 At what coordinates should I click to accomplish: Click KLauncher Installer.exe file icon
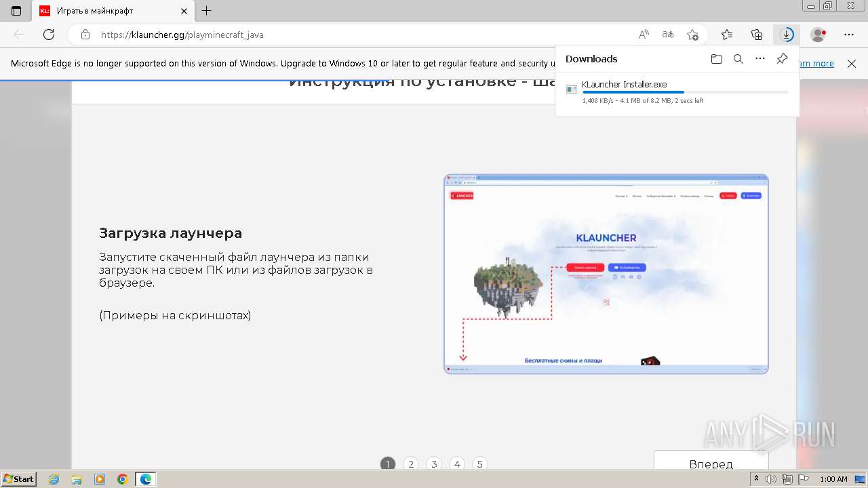pyautogui.click(x=571, y=89)
